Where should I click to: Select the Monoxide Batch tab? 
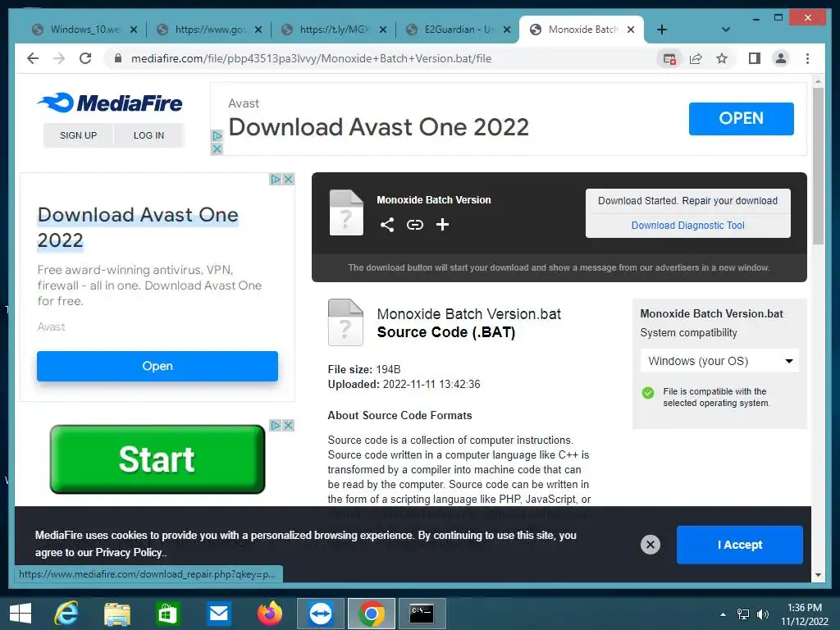point(582,30)
